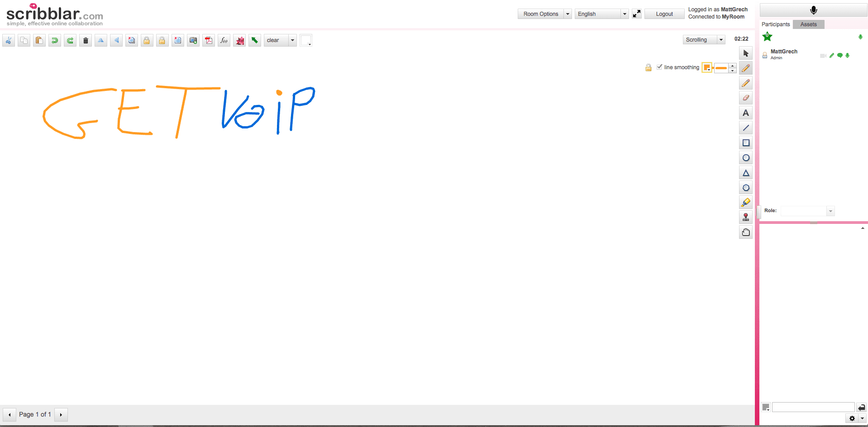868x427 pixels.
Task: Select the MattGrech participant entry
Action: [813, 54]
